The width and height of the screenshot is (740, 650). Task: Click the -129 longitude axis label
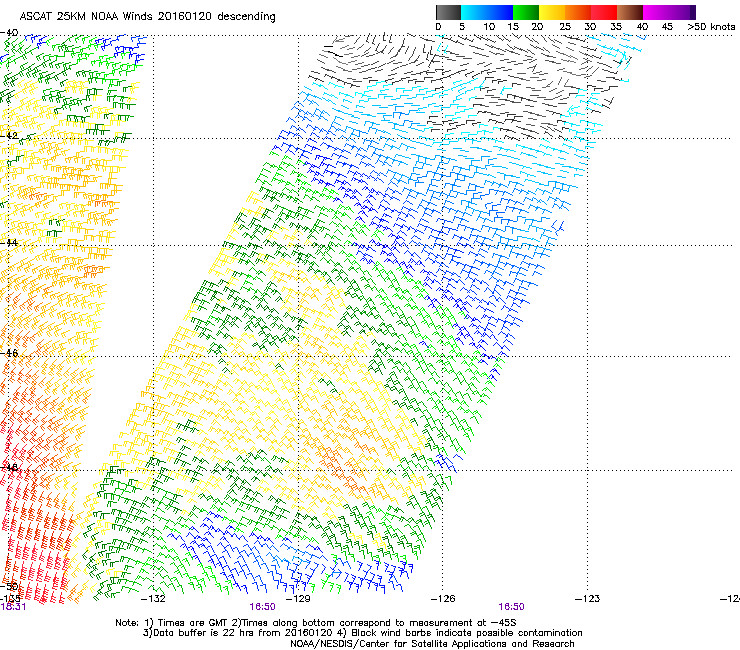(298, 599)
